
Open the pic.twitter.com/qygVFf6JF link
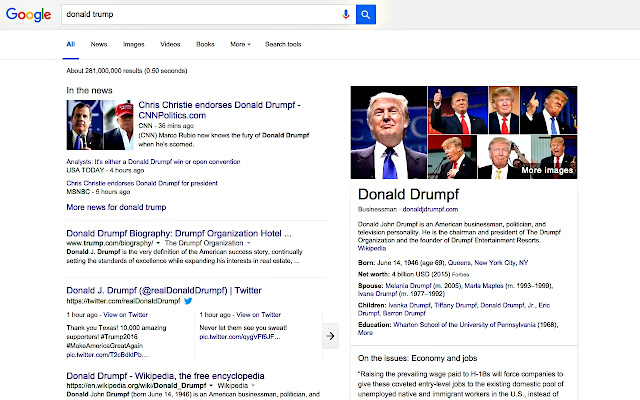(240, 337)
